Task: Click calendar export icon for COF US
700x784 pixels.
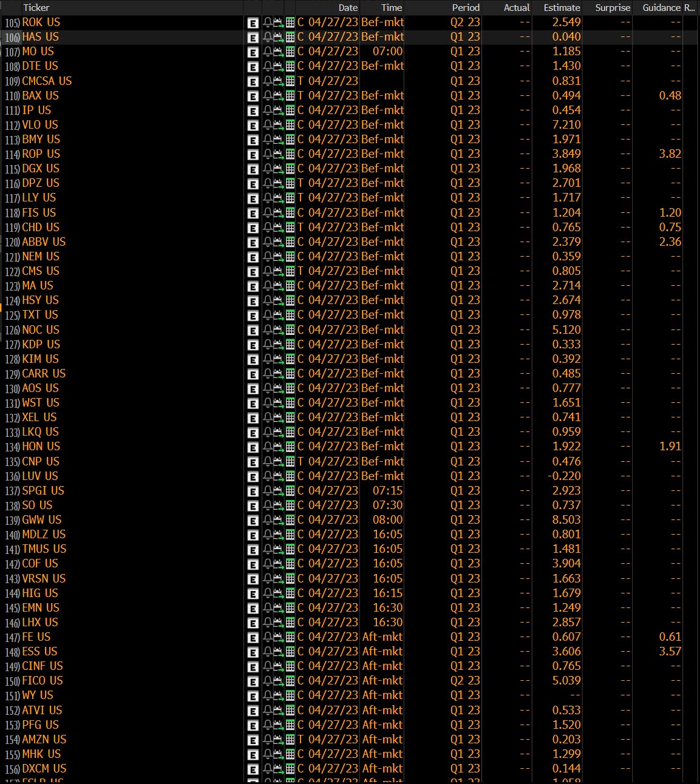Action: [279, 564]
